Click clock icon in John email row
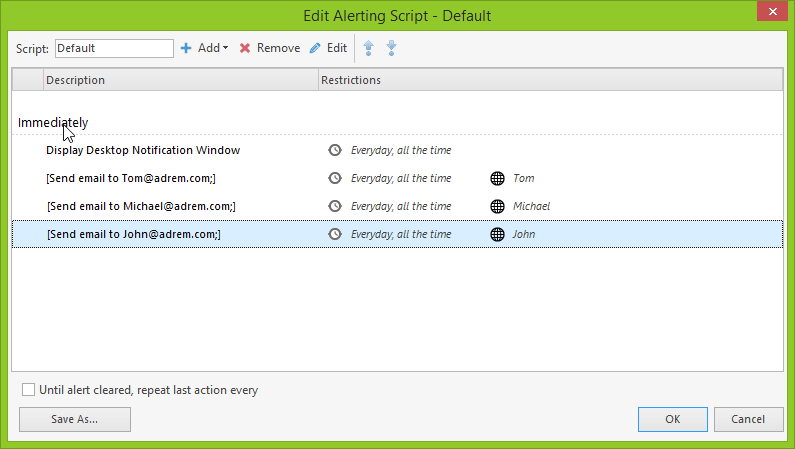Screen dimensions: 795x449 coord(335,234)
